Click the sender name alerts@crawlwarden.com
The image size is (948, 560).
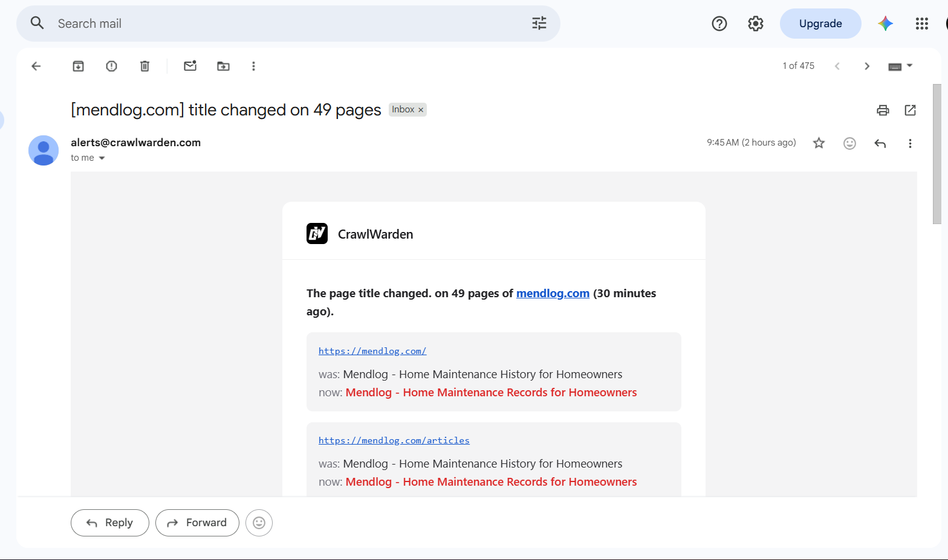tap(135, 143)
